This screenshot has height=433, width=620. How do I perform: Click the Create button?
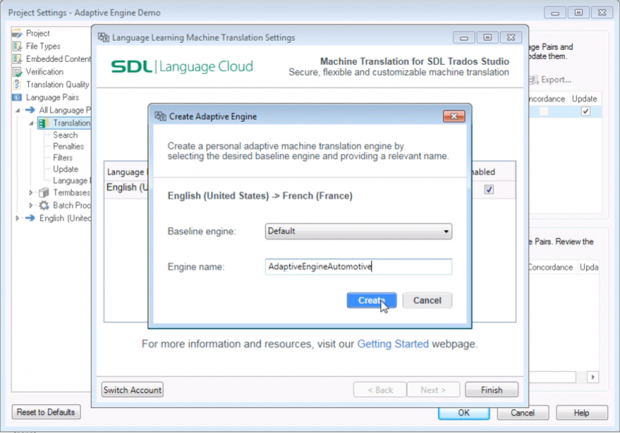pos(371,300)
